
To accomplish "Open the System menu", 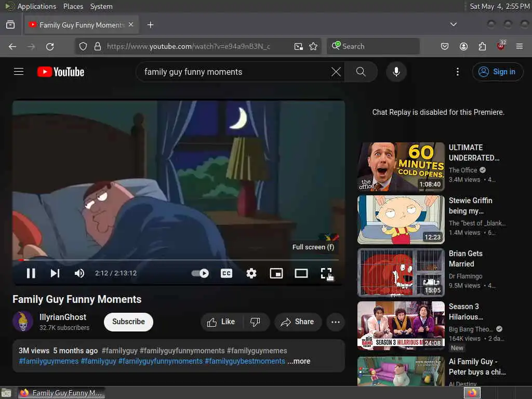I will pyautogui.click(x=101, y=6).
